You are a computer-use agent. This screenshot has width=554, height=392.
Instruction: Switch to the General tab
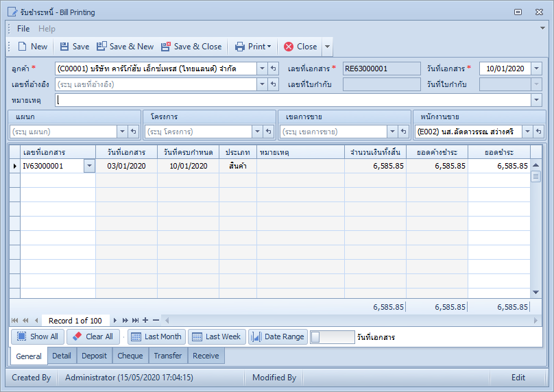29,356
